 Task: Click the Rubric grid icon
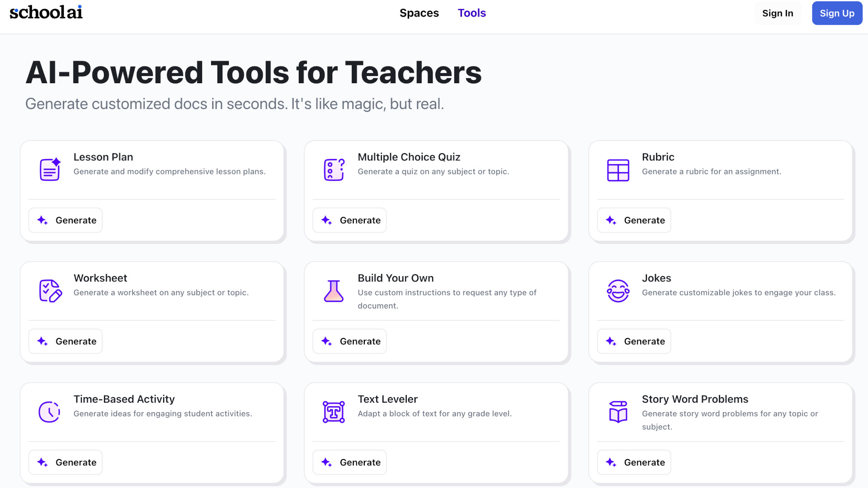click(618, 170)
